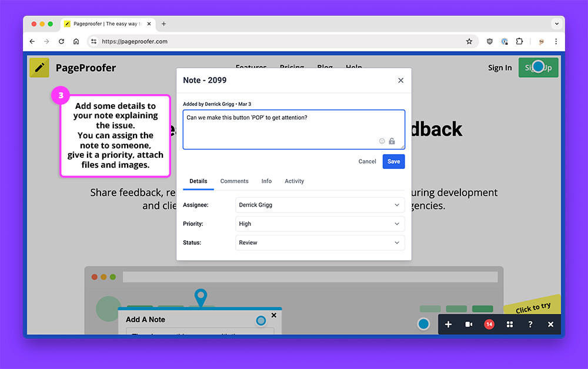
Task: Switch to the Comments tab
Action: [x=234, y=181]
